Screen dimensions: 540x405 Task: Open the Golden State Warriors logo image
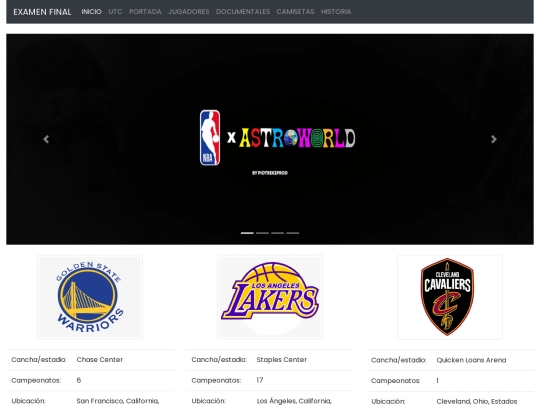[90, 297]
